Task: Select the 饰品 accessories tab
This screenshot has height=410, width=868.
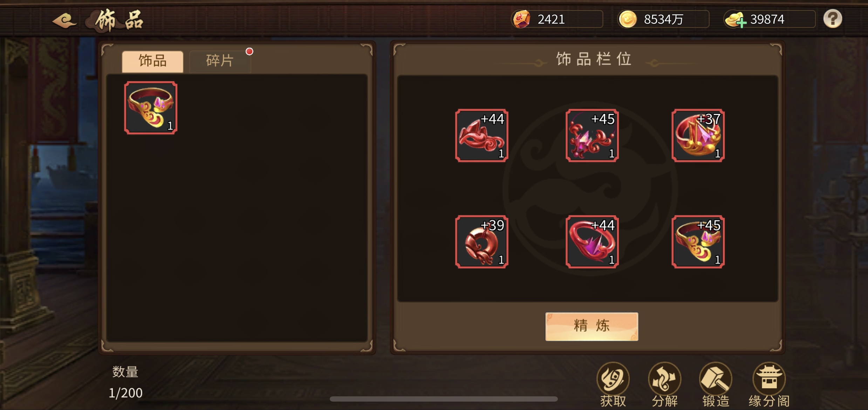Action: (152, 61)
